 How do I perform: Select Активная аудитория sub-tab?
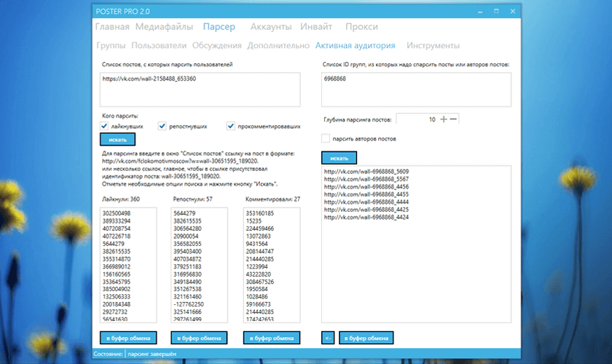(x=356, y=45)
